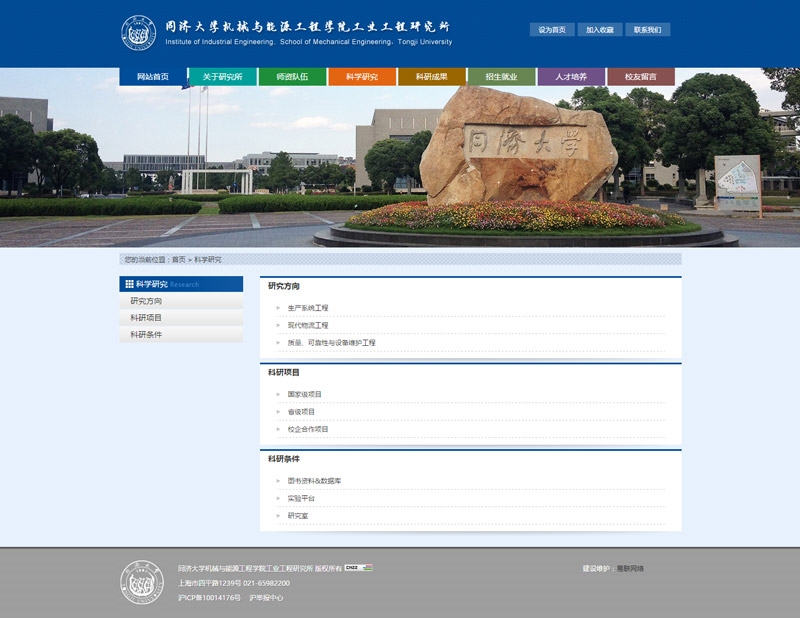Click the arrow bullet before 研究室
This screenshot has width=800, height=618.
click(x=278, y=516)
